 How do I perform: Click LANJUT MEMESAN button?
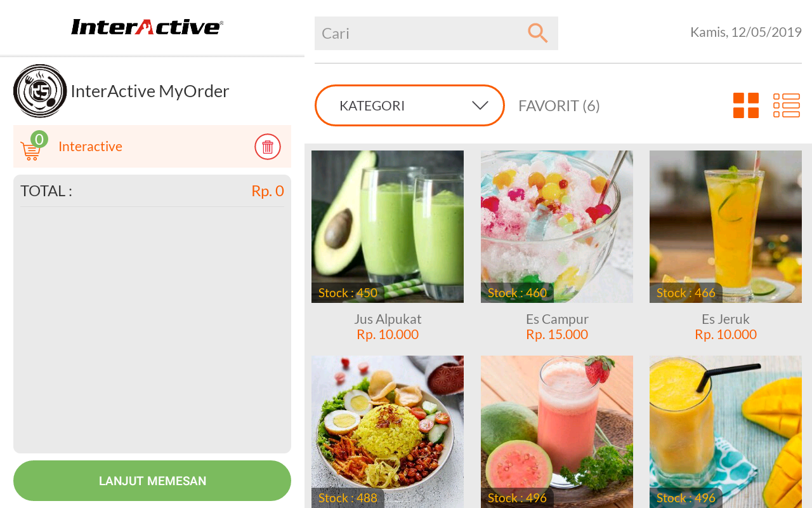(152, 481)
